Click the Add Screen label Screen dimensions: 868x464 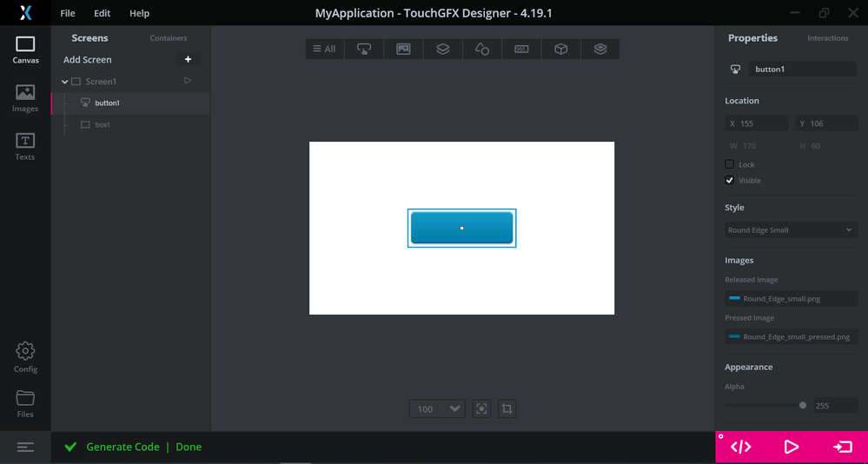88,60
